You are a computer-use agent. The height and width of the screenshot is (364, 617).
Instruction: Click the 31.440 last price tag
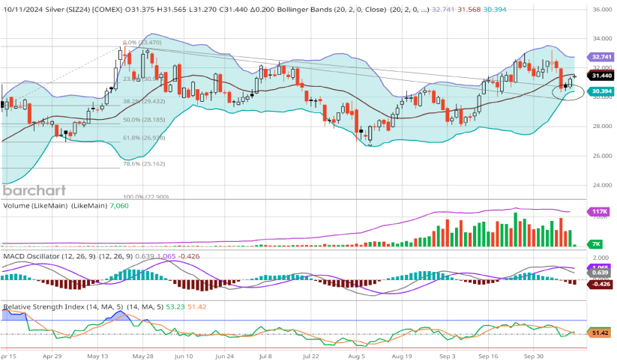(601, 76)
